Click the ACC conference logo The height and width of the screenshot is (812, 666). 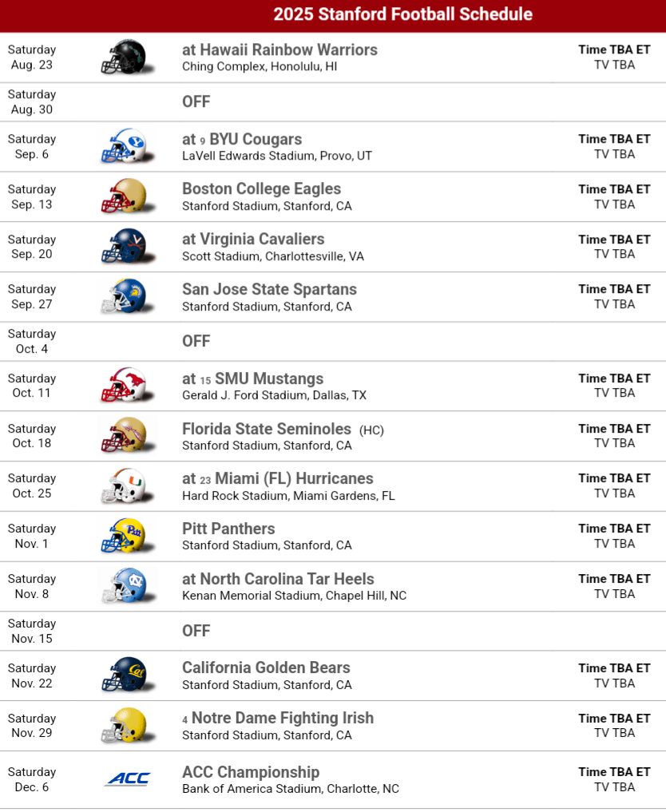point(127,778)
